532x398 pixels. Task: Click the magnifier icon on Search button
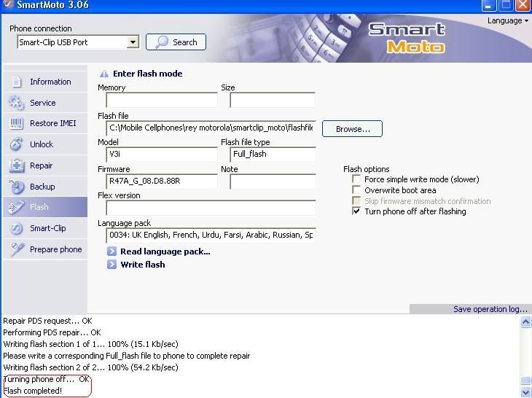pyautogui.click(x=162, y=42)
